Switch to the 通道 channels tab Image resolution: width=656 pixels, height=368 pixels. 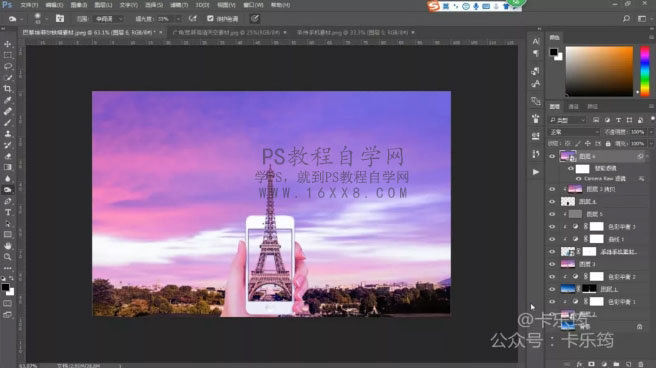(x=574, y=107)
